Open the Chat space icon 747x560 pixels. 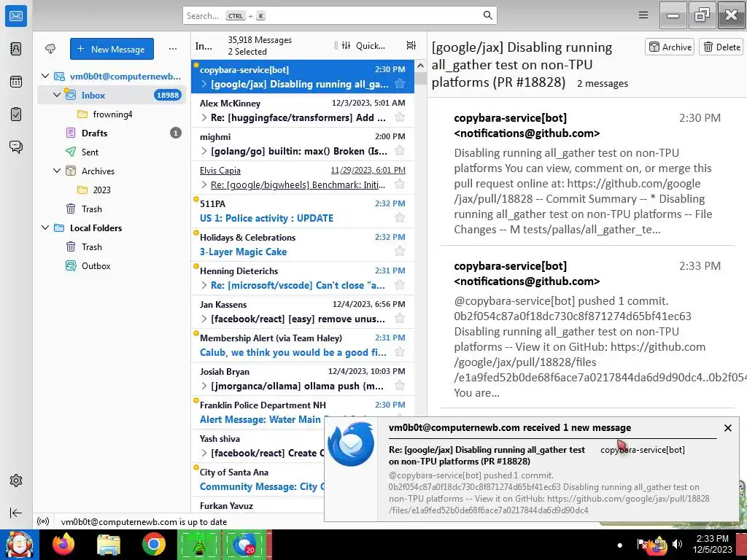[x=16, y=147]
